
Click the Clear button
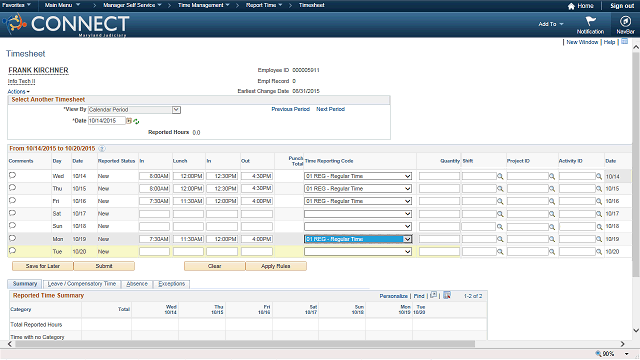pyautogui.click(x=214, y=266)
